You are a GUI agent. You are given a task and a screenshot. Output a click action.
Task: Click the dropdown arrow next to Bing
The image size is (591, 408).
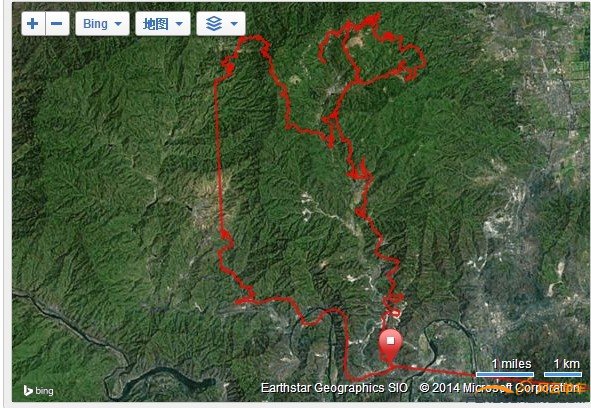click(x=118, y=24)
